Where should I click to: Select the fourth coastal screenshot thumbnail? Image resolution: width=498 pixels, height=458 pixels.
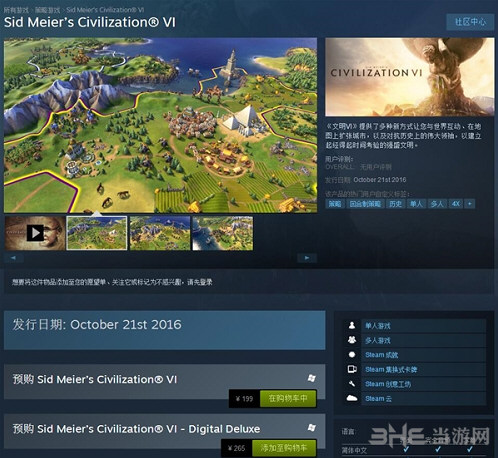click(x=223, y=233)
